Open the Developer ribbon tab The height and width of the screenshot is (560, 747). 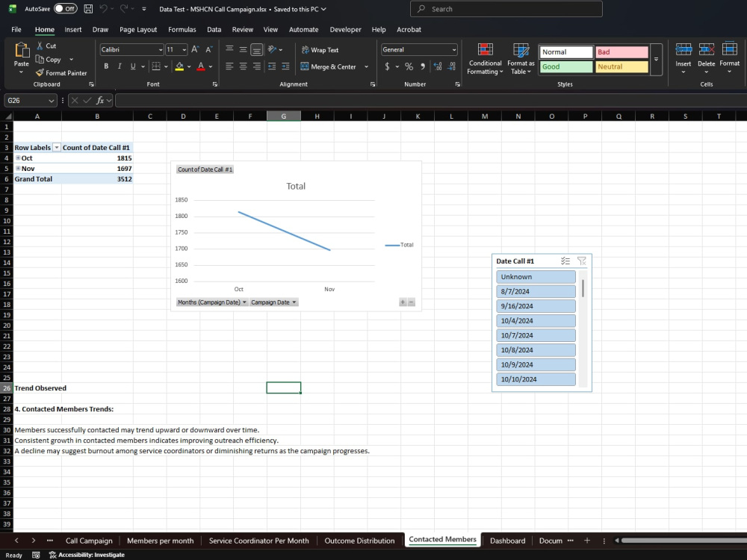pyautogui.click(x=345, y=30)
